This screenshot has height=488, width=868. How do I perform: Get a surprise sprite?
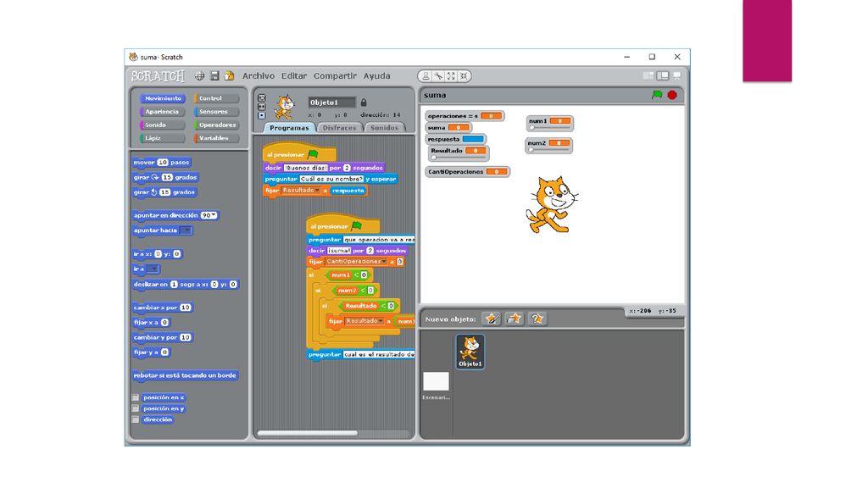point(537,319)
